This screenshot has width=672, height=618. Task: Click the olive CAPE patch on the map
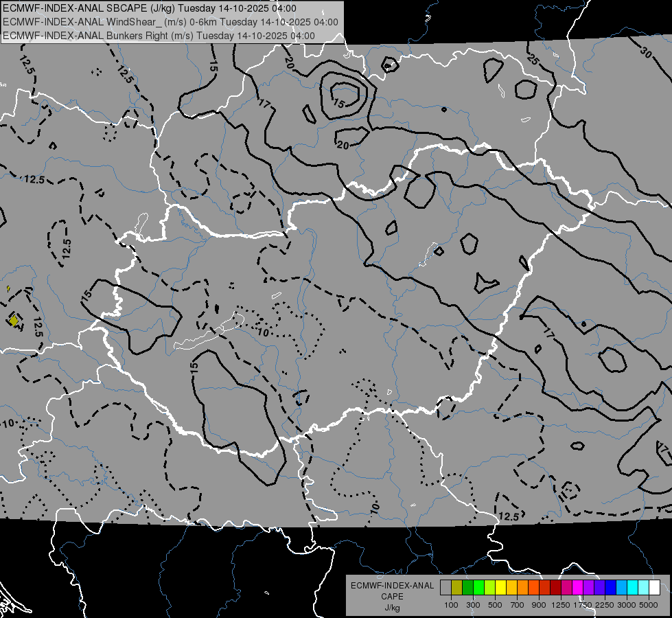[x=14, y=321]
